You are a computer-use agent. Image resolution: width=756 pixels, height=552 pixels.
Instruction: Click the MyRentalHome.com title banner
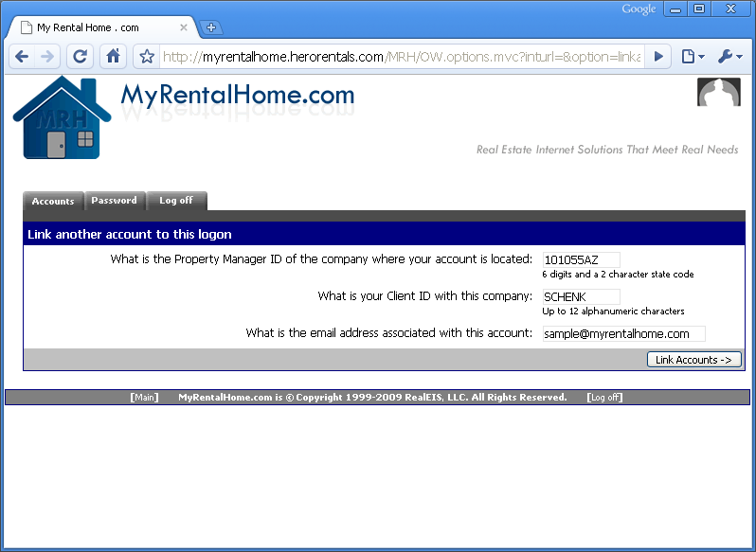pos(238,96)
